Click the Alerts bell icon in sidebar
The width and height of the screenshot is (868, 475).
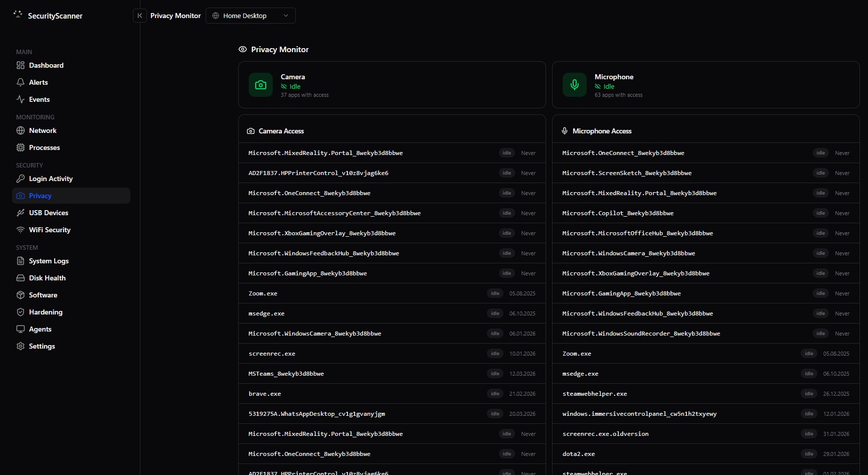pyautogui.click(x=21, y=82)
